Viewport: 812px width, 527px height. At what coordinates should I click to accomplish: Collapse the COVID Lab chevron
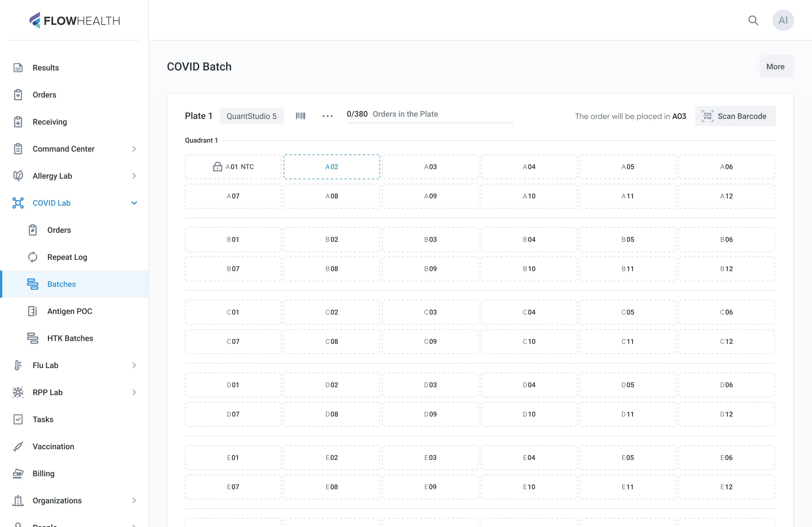point(134,203)
